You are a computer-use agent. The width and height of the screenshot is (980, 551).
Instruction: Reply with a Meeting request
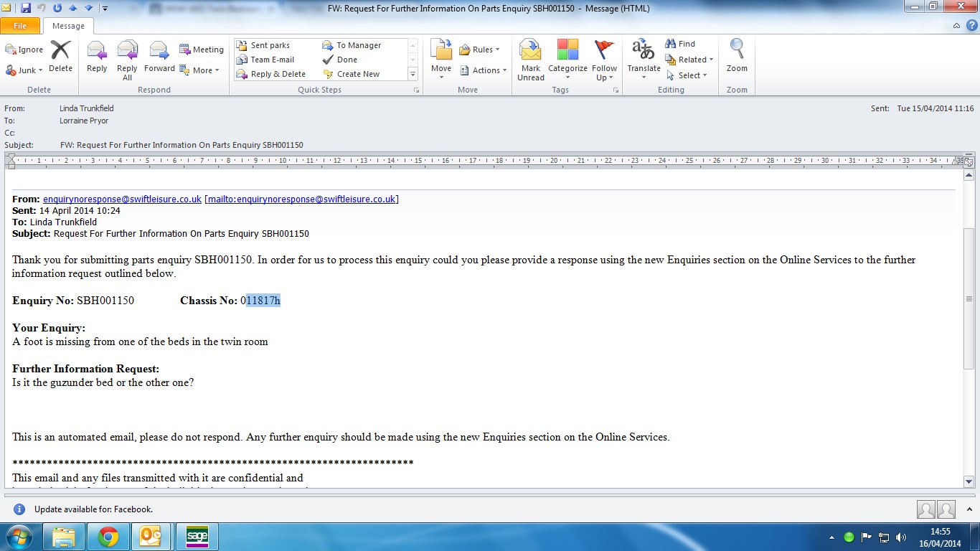202,50
